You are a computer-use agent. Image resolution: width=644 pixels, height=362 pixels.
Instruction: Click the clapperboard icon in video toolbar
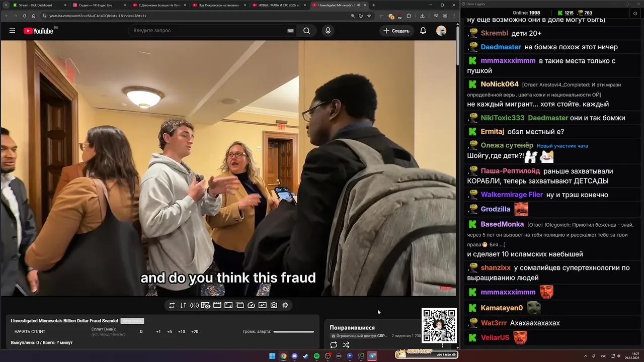click(x=217, y=305)
